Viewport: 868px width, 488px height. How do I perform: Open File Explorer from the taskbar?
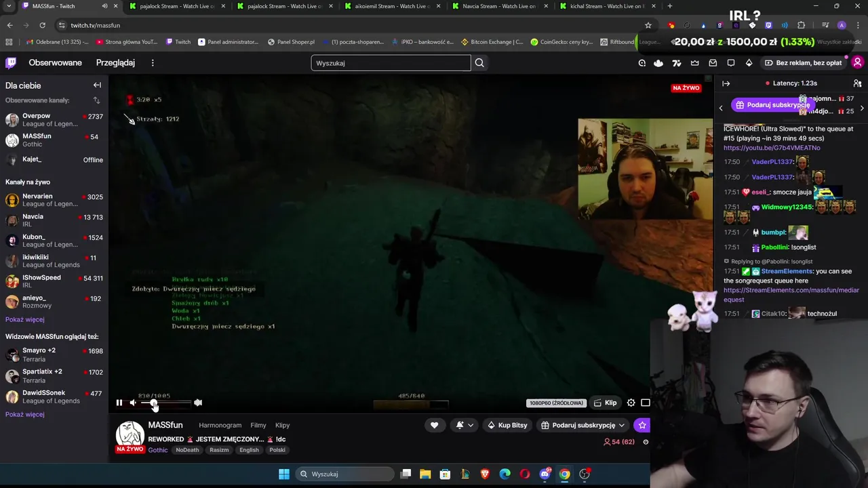(425, 474)
